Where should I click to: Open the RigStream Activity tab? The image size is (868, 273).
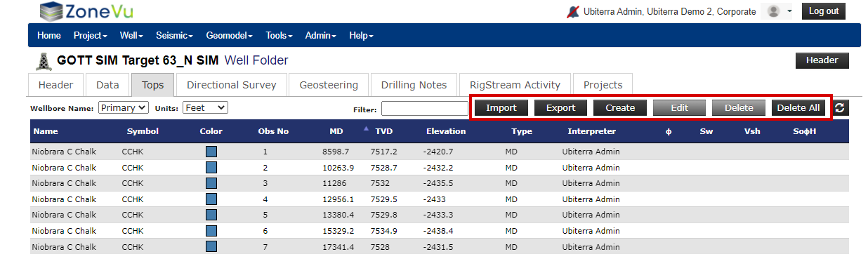[x=515, y=85]
